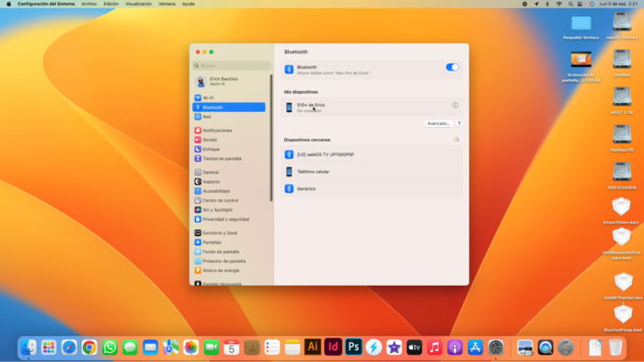The height and width of the screenshot is (362, 644).
Task: Open Escritorio y Dock in sidebar
Action: 229,232
